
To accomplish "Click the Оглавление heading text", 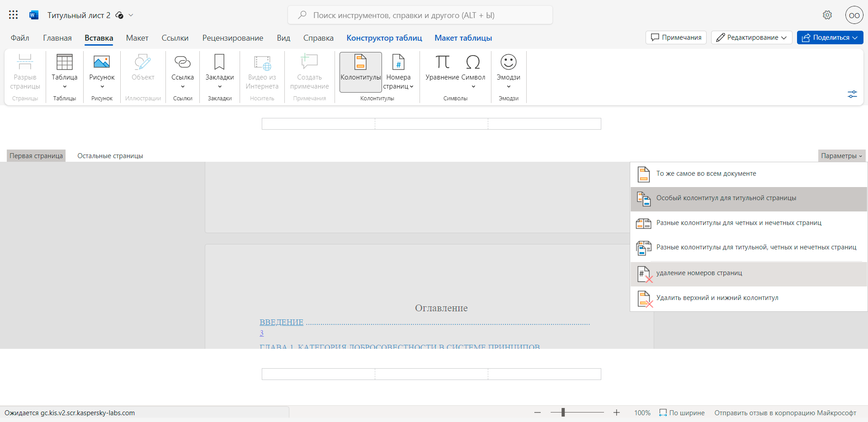I will coord(441,308).
